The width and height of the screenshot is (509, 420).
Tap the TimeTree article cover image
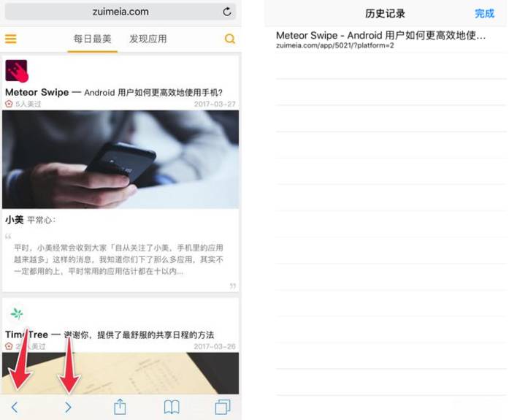(120, 373)
